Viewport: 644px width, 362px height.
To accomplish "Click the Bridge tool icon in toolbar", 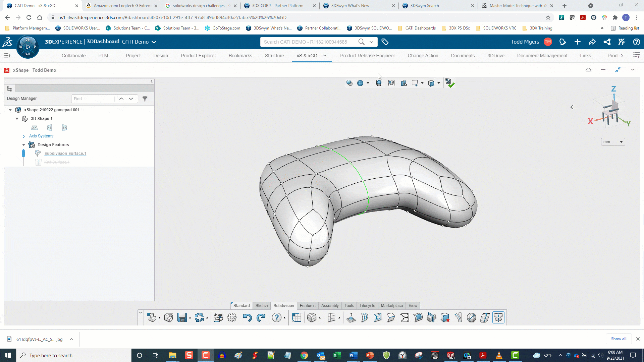I will tap(418, 317).
